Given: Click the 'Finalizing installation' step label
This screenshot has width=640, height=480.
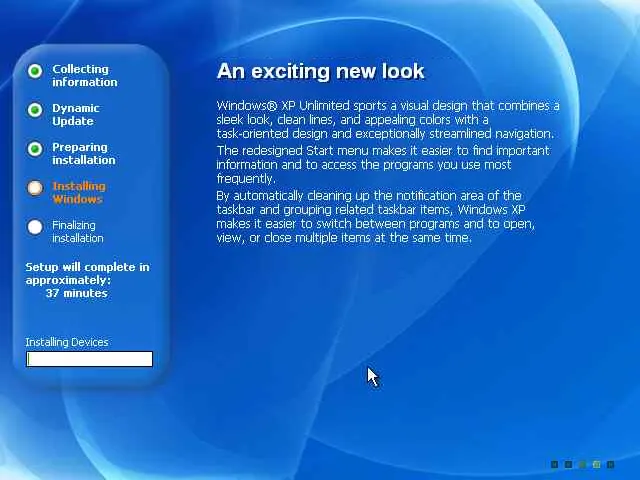Looking at the screenshot, I should tap(78, 231).
